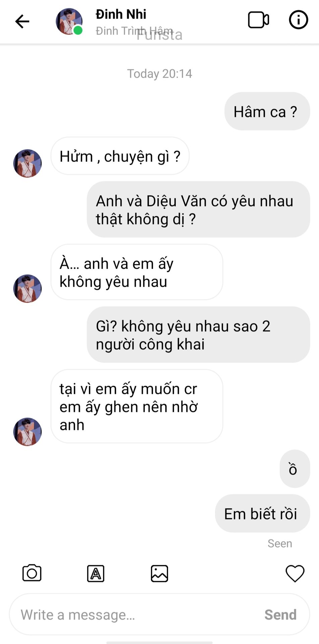This screenshot has width=319, height=644.
Task: Tap the "Anh và Diệu Văn" message bubble
Action: pos(198,210)
